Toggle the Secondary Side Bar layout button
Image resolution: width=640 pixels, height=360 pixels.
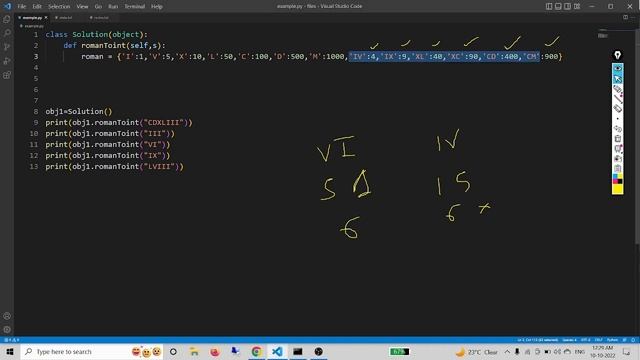568,6
